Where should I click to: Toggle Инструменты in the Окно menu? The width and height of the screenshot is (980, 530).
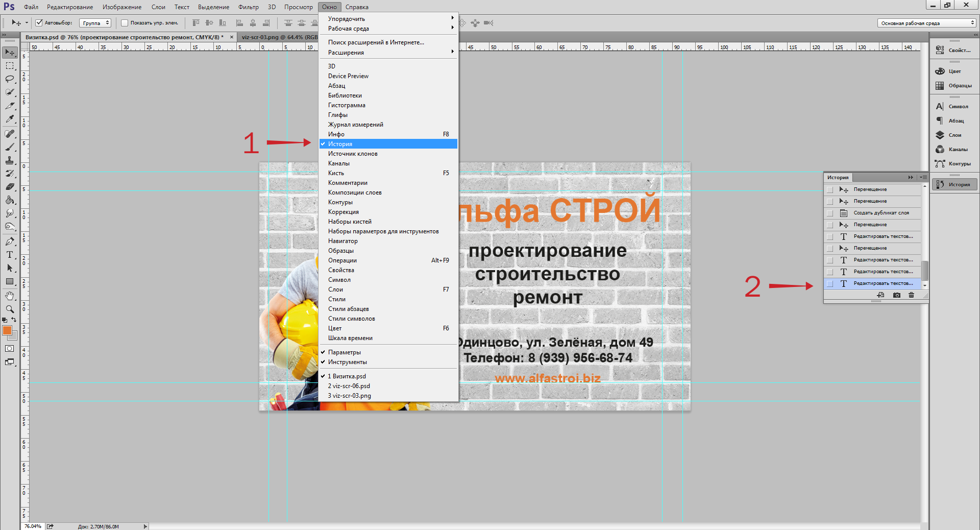pos(388,362)
